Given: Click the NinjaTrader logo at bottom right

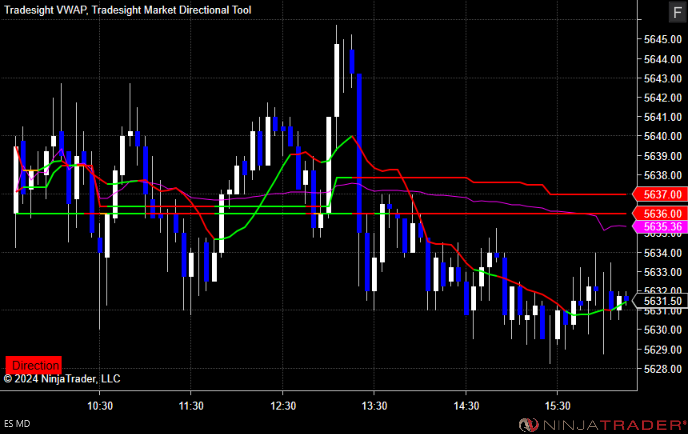Looking at the screenshot, I should (602, 424).
